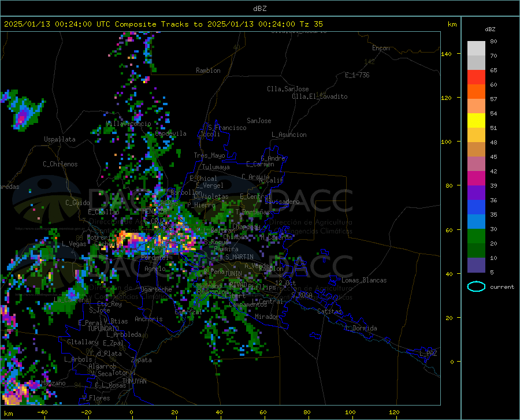520x420 pixels.
Task: Click the 60 km horizontal axis tick
Action: click(263, 412)
